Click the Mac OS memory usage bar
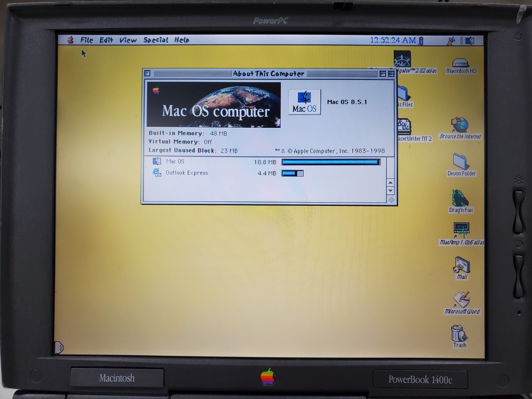 pyautogui.click(x=330, y=162)
